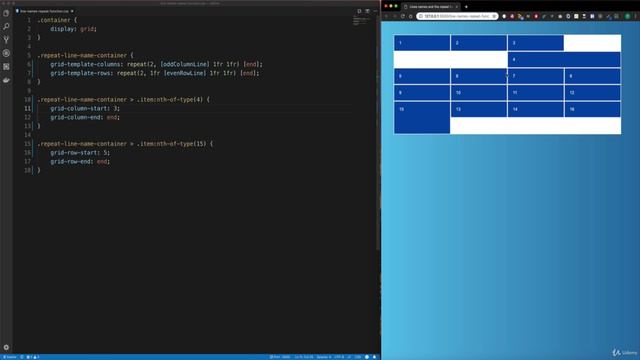Open the Explorer view in VS Code
The image size is (640, 360).
pyautogui.click(x=6, y=13)
